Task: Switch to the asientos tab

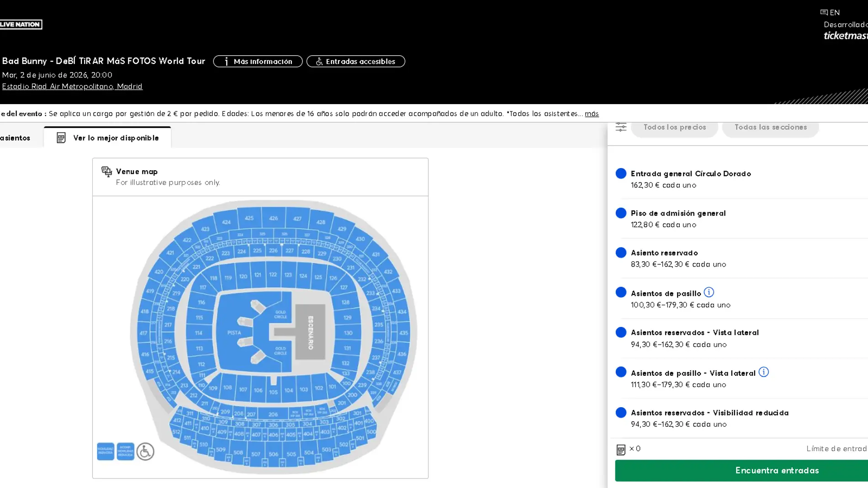Action: (x=15, y=137)
